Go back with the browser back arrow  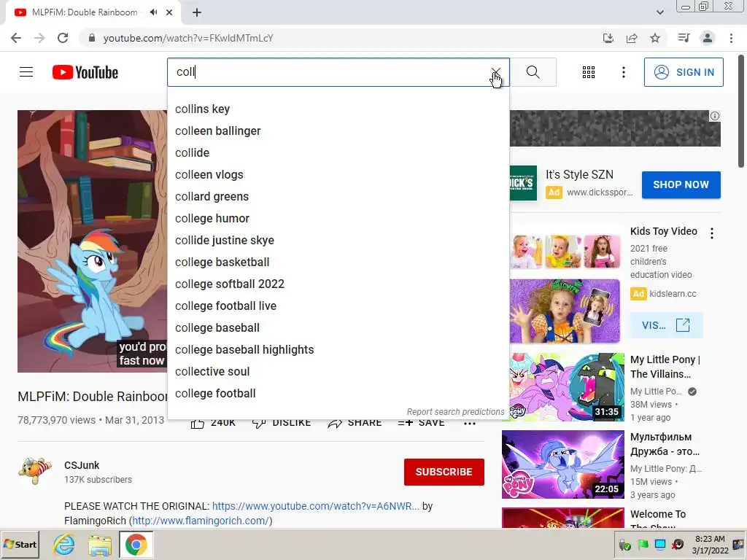[x=16, y=38]
